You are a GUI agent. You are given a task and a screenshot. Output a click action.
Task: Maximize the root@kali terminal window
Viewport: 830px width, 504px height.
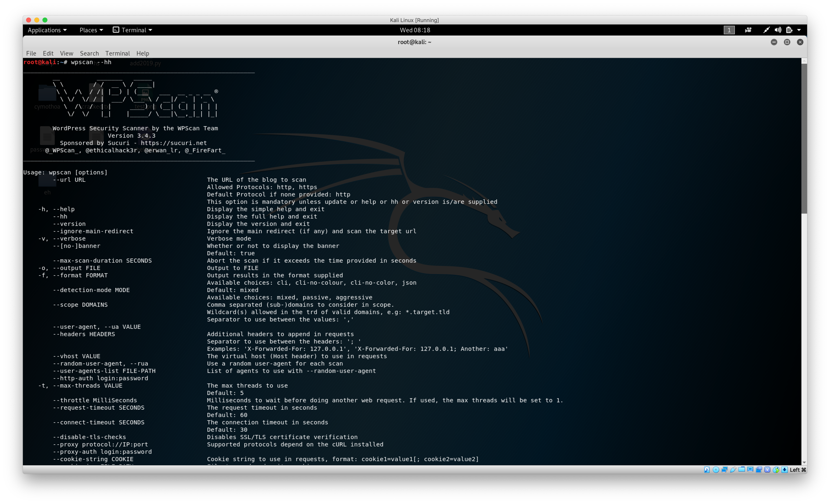[x=787, y=42]
